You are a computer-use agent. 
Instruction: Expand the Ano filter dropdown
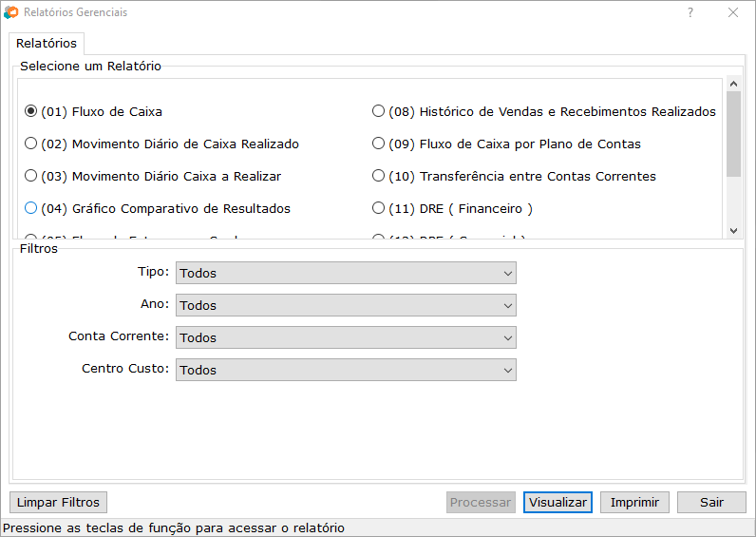pyautogui.click(x=346, y=305)
